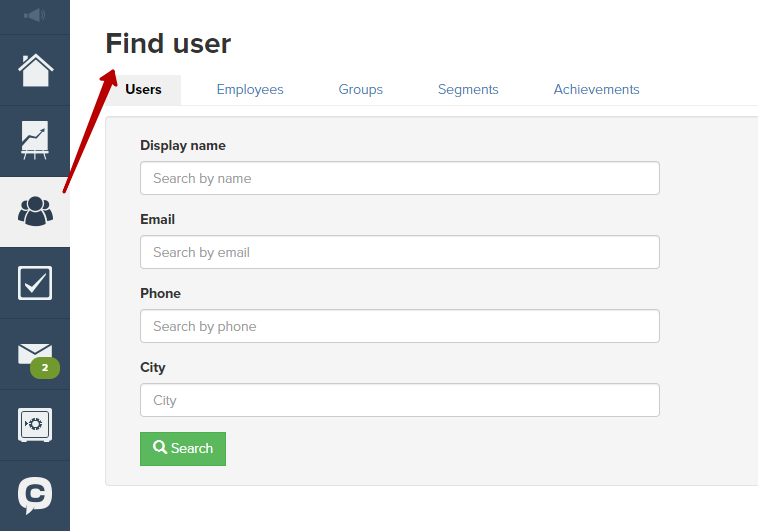Screen dimensions: 758x531
Task: Focus the Search by name field
Action: pos(400,178)
